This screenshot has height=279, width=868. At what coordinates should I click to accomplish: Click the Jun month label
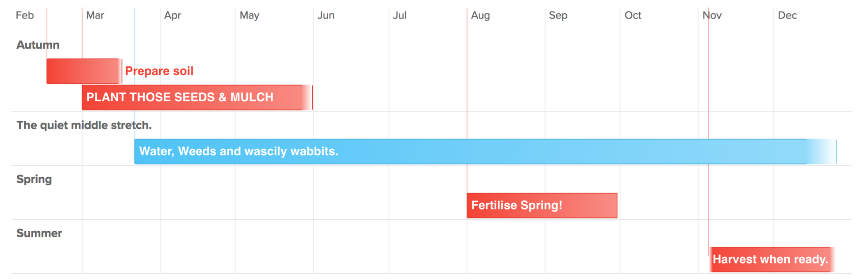pos(326,15)
